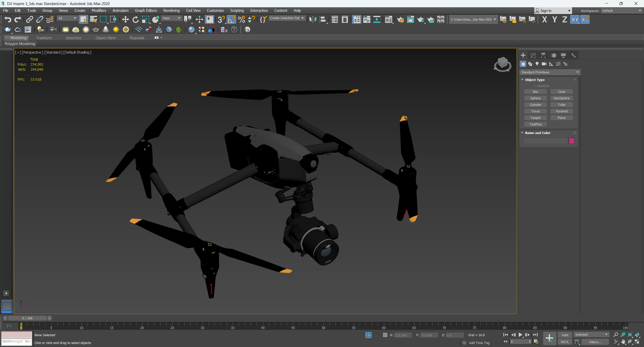Enable the AutoGrid checkbox
Image resolution: width=644 pixels, height=347 pixels.
pos(534,86)
